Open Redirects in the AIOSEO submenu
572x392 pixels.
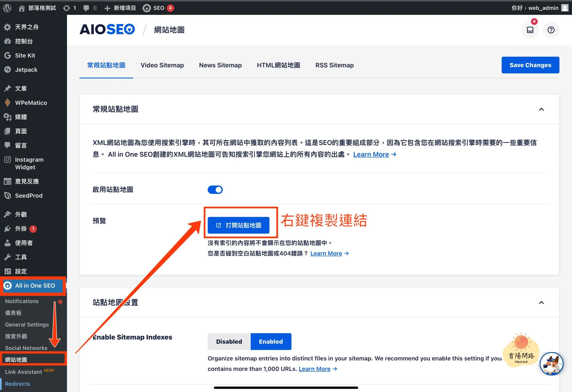tap(17, 384)
